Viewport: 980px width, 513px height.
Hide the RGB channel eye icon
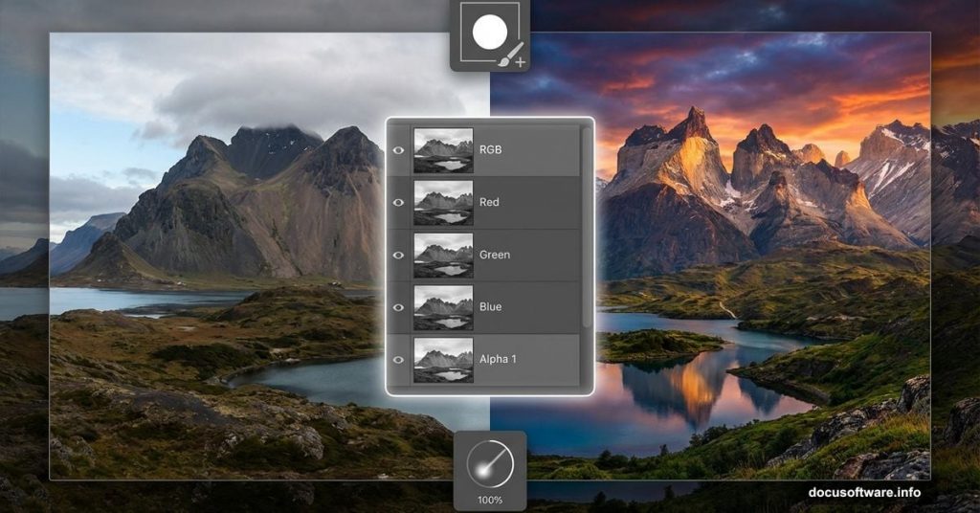(x=399, y=150)
